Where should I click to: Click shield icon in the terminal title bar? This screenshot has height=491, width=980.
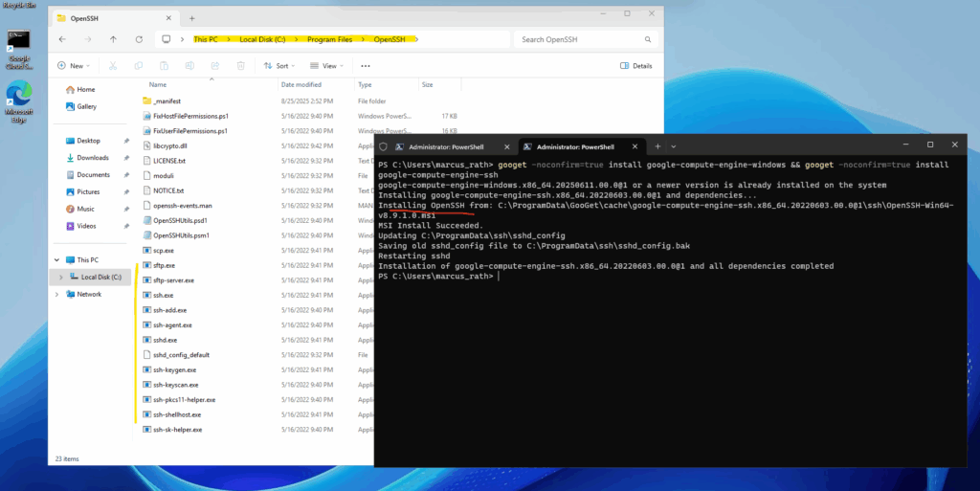pyautogui.click(x=383, y=146)
